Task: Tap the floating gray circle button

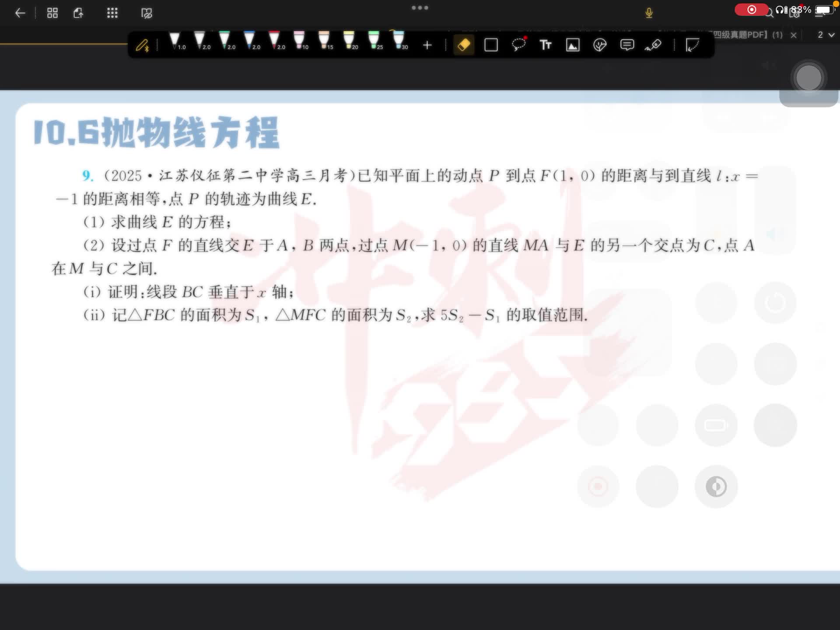Action: 808,78
